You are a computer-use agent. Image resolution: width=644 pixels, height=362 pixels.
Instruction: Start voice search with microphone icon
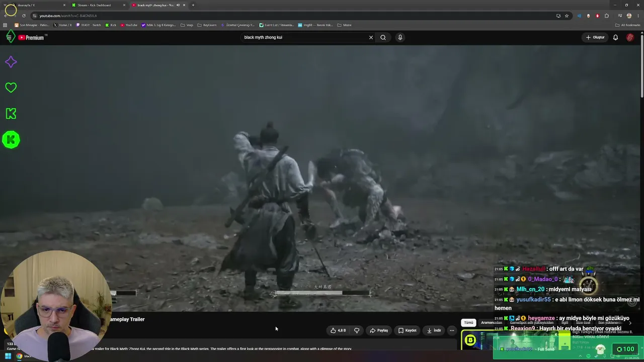tap(400, 37)
